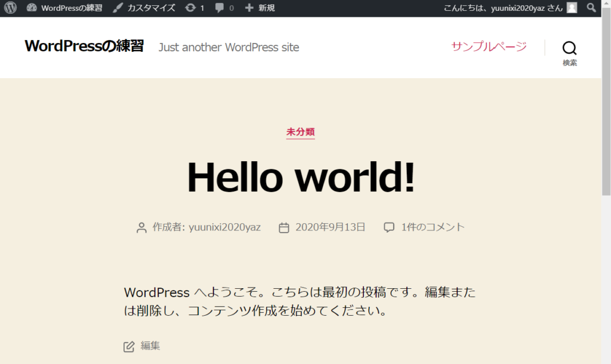This screenshot has height=364, width=611.
Task: Toggle the site search button labeled 検索
Action: [569, 53]
